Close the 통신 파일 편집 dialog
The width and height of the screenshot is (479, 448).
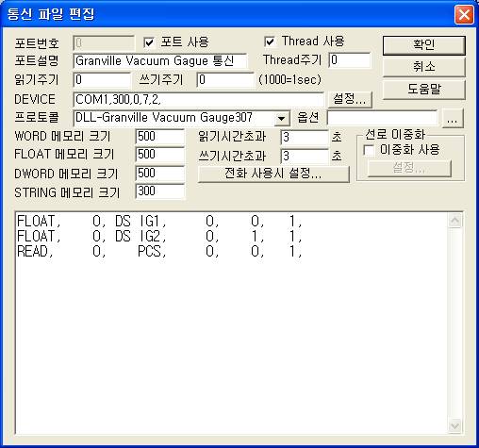[464, 14]
